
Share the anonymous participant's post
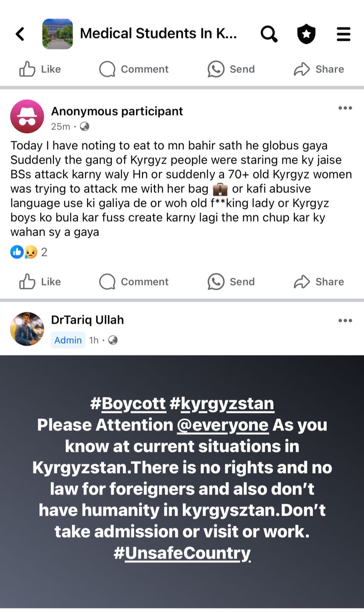(x=319, y=282)
